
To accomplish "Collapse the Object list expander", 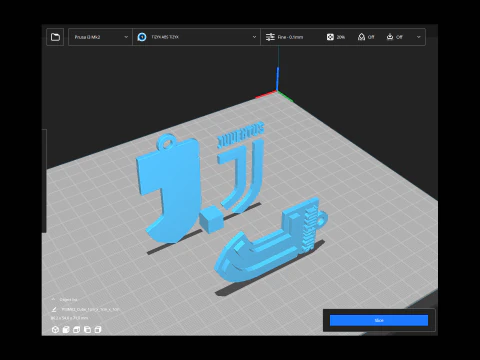I will [x=53, y=299].
